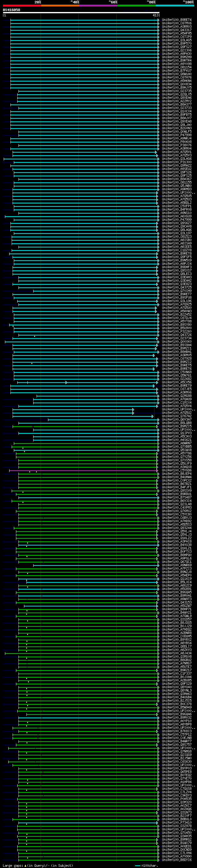Click the UniRef100_Q10CX4 label
197x868 pixels.
coord(176,111)
